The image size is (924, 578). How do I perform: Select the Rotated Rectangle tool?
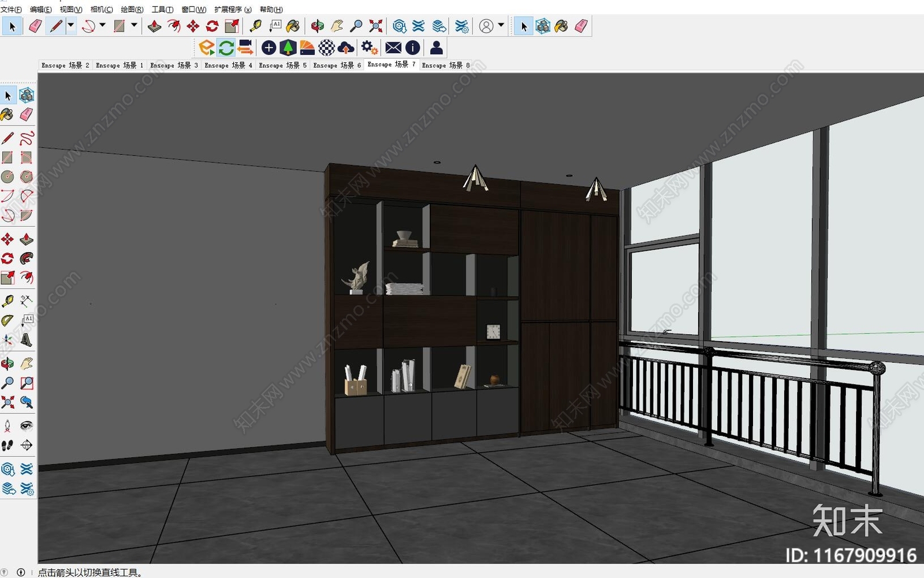coord(27,157)
